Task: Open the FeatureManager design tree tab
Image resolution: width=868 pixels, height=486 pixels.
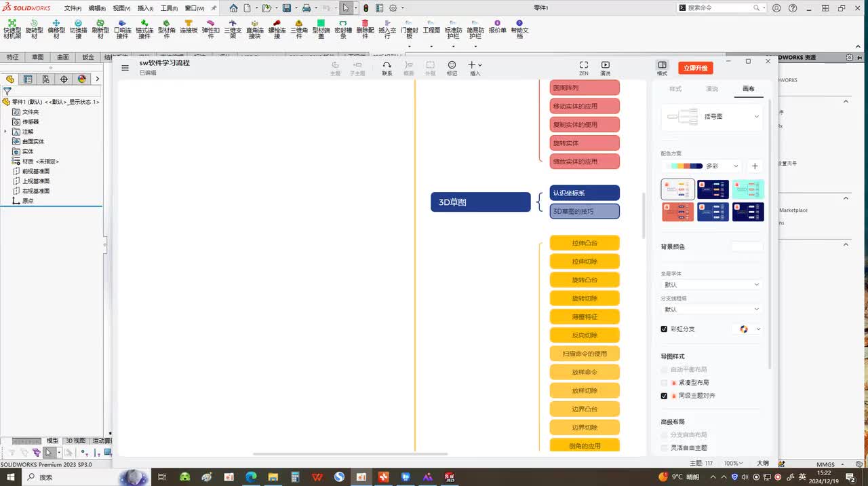Action: (10, 79)
